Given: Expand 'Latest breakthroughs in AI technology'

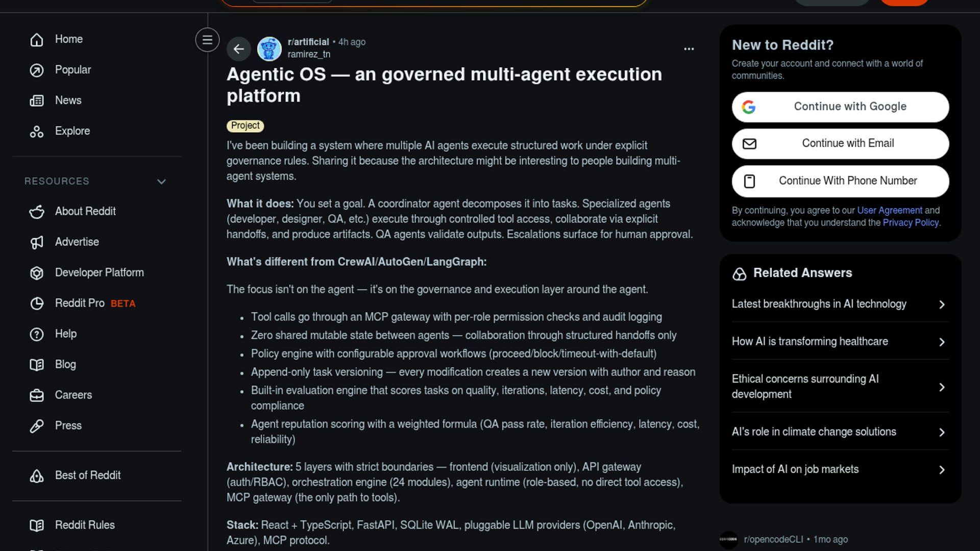Looking at the screenshot, I should [942, 305].
